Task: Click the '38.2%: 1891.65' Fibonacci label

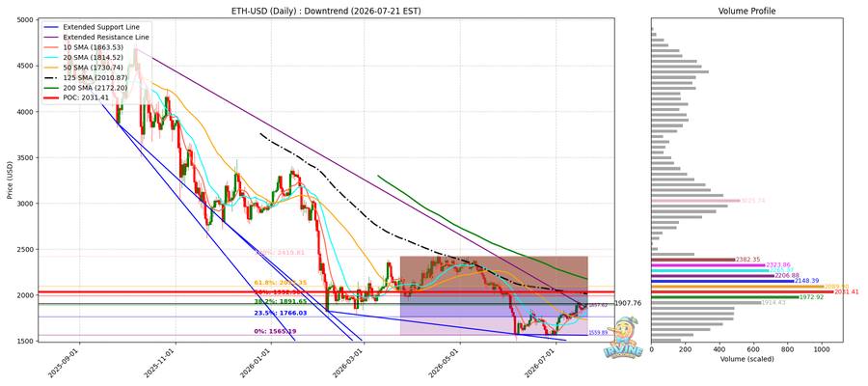Action: click(x=280, y=302)
